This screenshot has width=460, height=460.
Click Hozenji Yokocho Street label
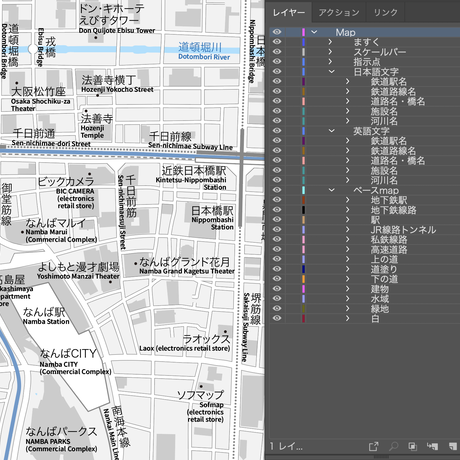pyautogui.click(x=117, y=89)
